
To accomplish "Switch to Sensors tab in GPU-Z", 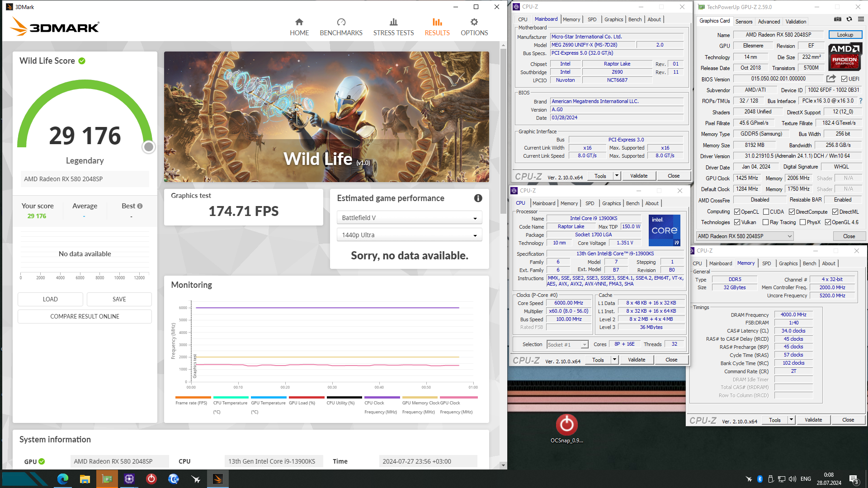I will tap(744, 22).
